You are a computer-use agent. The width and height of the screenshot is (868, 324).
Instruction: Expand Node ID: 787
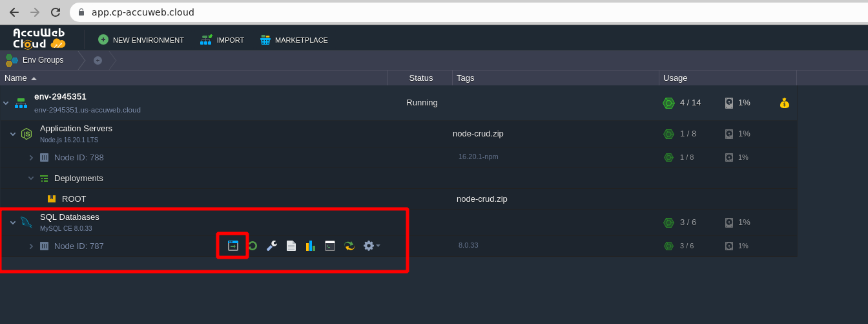click(x=31, y=246)
